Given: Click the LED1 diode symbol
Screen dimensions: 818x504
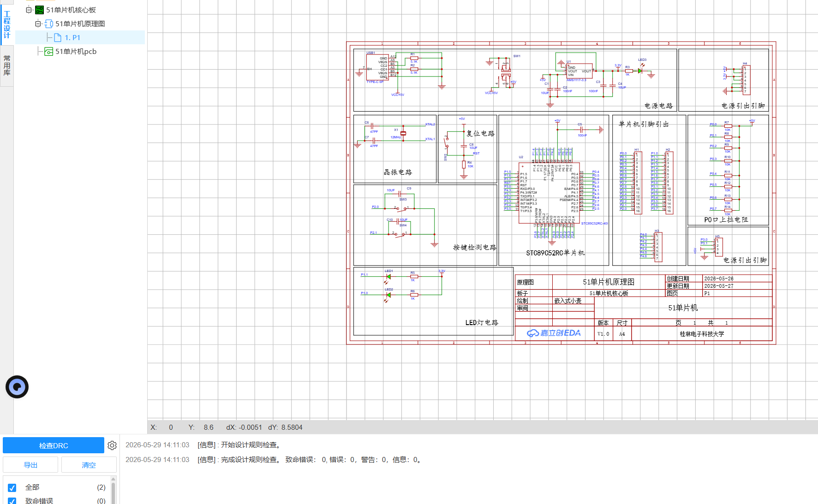Looking at the screenshot, I should point(388,277).
